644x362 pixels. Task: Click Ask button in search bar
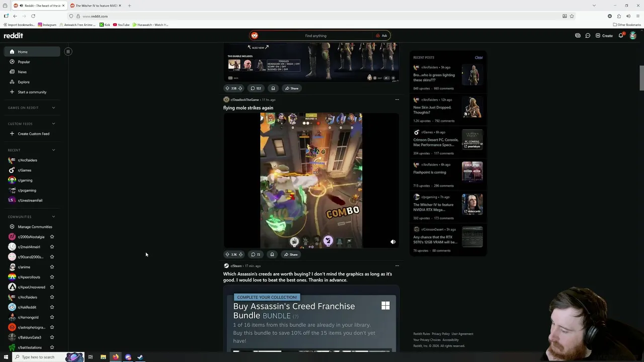click(381, 36)
